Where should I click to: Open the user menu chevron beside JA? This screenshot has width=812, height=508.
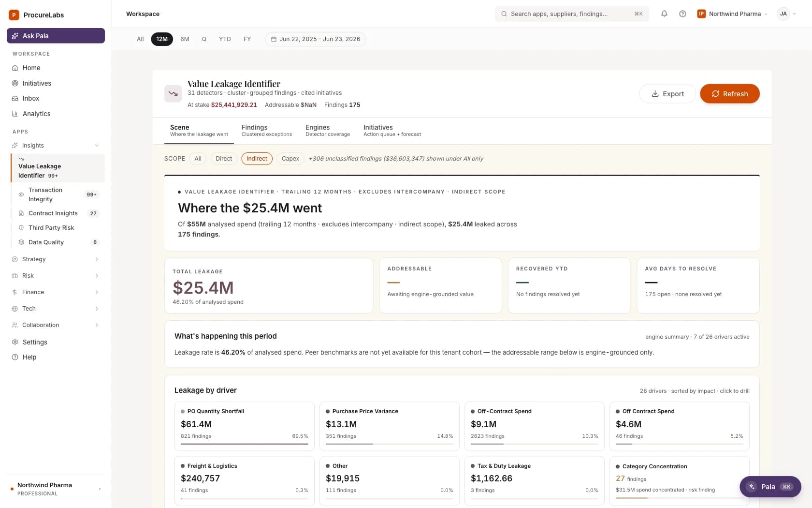794,14
